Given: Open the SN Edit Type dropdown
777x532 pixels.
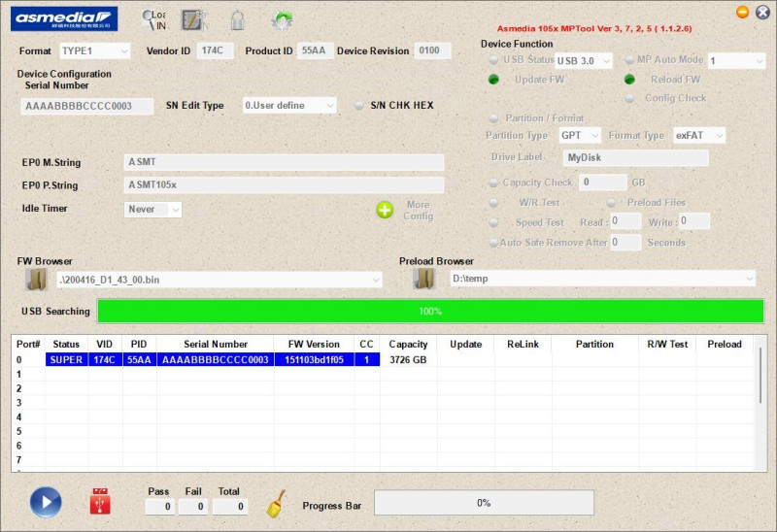Looking at the screenshot, I should (x=288, y=106).
